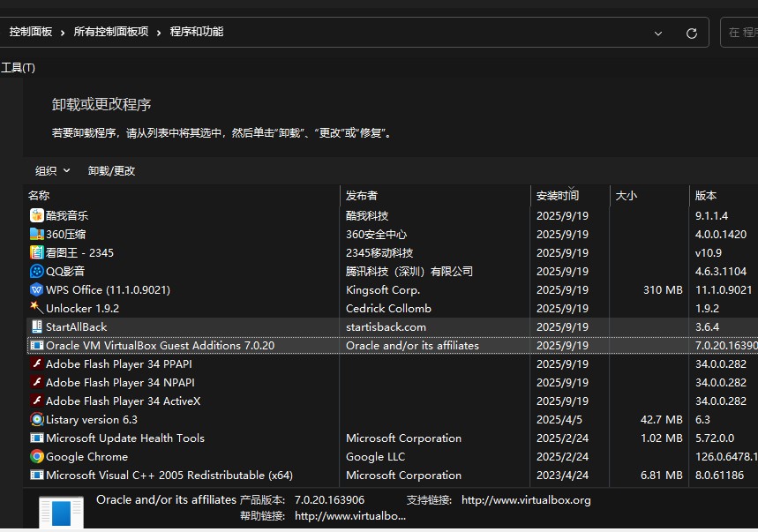
Task: Click the 酷我音乐 program icon
Action: pos(37,215)
